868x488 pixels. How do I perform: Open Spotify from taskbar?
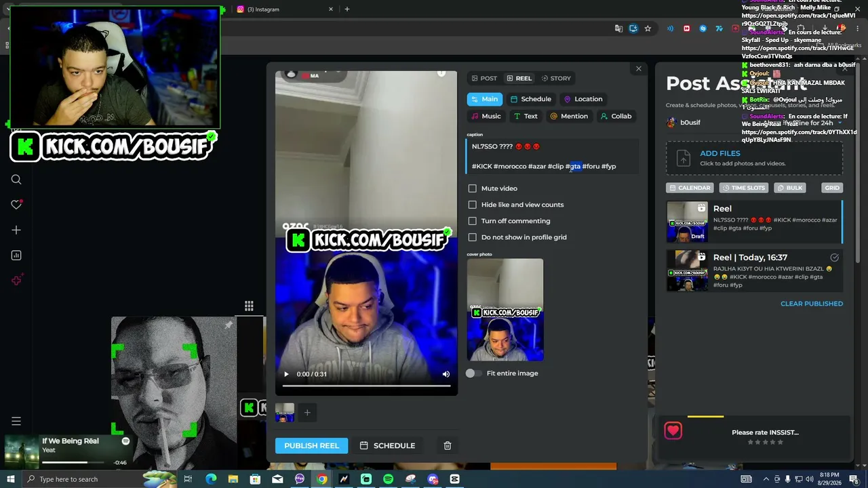click(388, 479)
